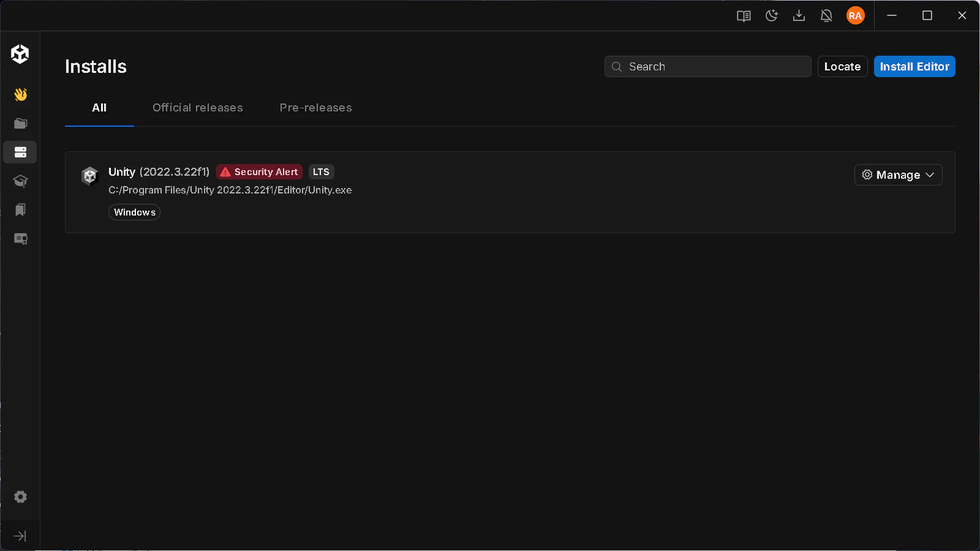
Task: Click the Installs page heading
Action: [x=96, y=67]
